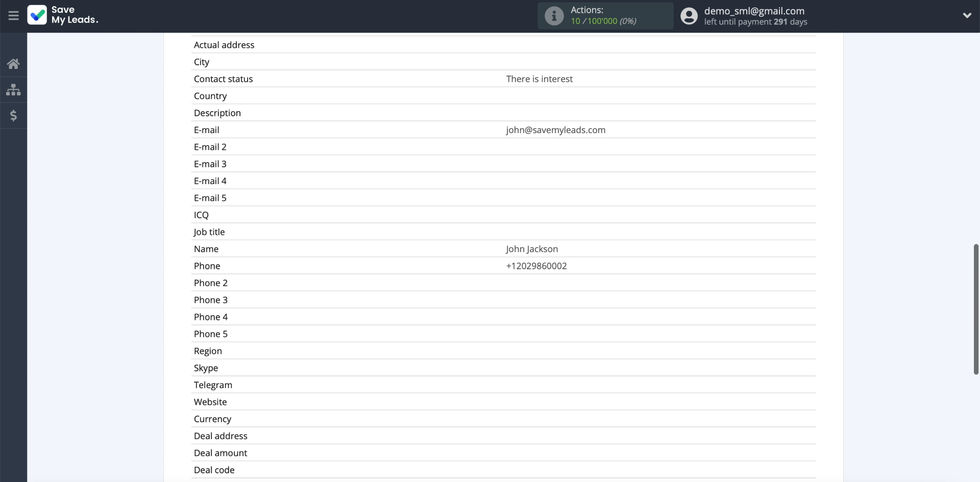
Task: Select the john@savemyleads.com value
Action: tap(555, 130)
